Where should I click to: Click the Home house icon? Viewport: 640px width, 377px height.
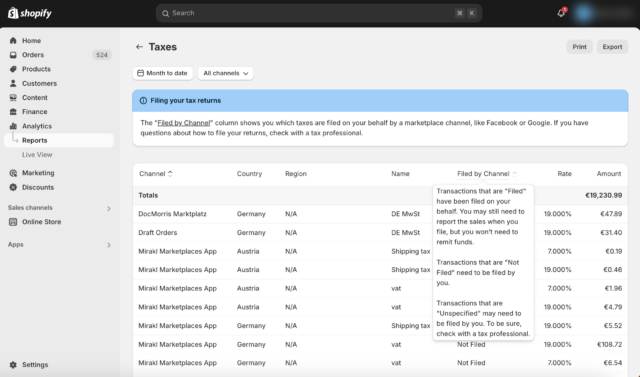13,41
